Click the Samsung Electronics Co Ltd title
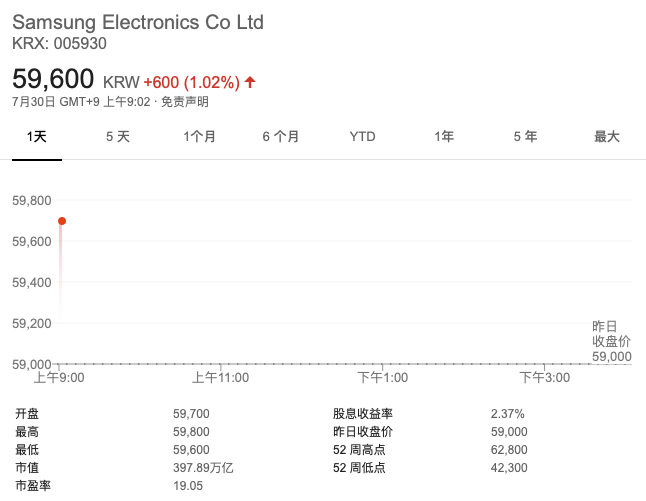This screenshot has width=646, height=501. pyautogui.click(x=137, y=22)
